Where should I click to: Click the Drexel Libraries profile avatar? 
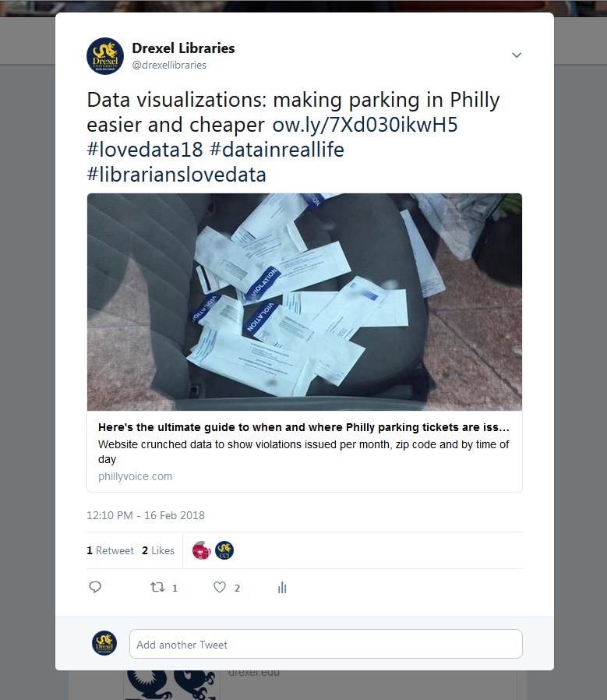pos(105,56)
